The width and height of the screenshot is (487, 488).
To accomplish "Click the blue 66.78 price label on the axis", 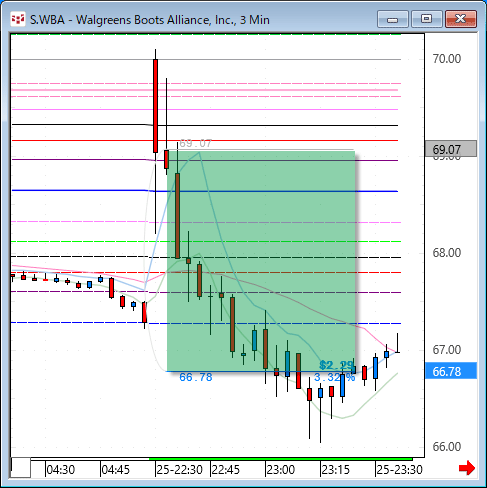I will point(451,371).
